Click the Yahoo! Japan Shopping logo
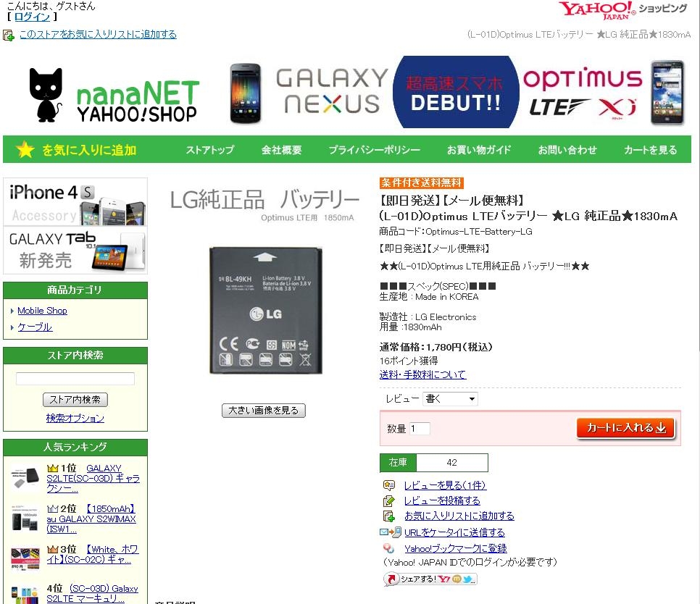The height and width of the screenshot is (604, 700). (622, 10)
